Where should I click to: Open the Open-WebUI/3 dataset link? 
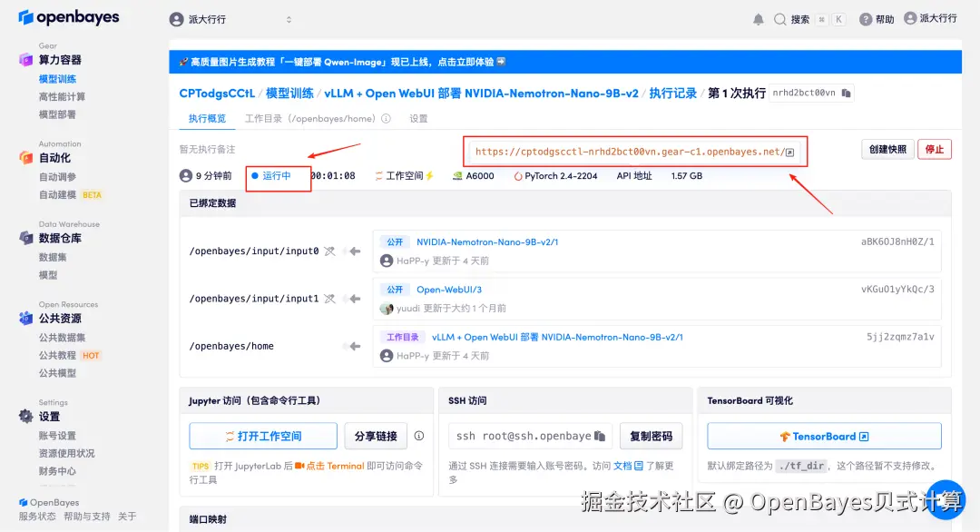click(x=449, y=290)
